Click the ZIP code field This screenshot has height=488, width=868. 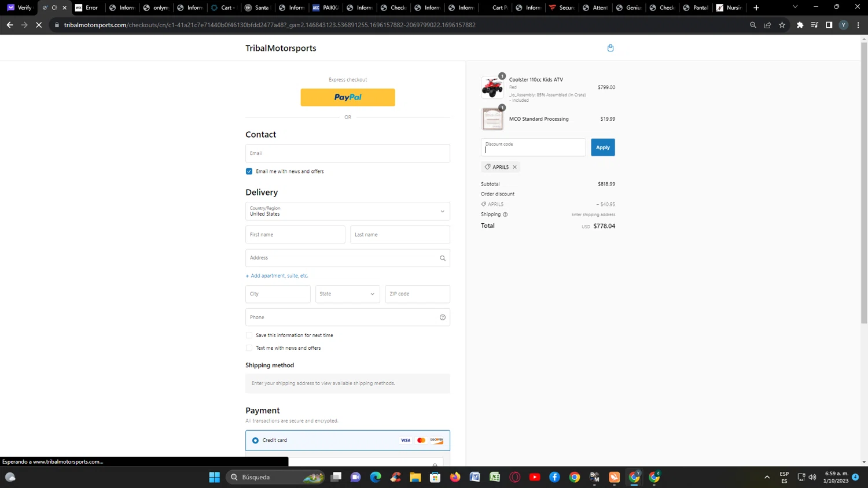click(417, 294)
